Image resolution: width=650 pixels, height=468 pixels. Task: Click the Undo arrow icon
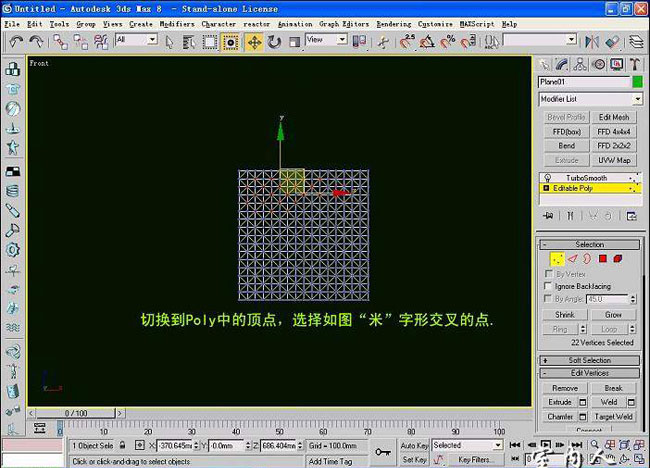(17, 41)
